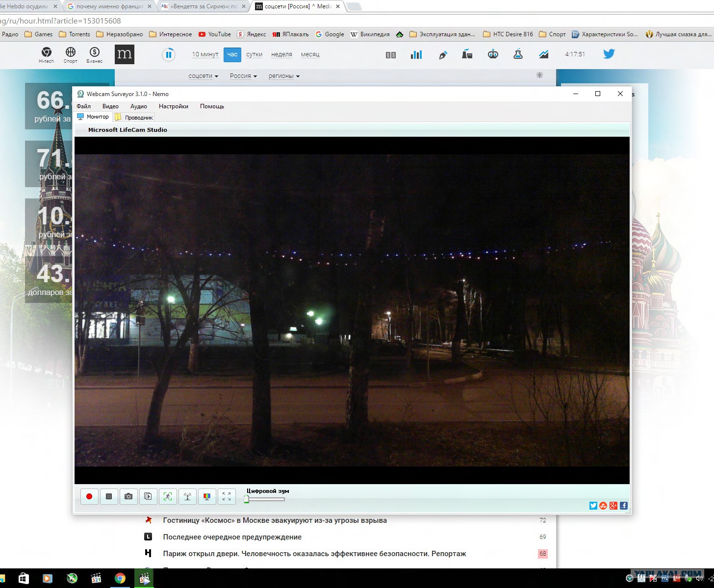Open the chess king icon in site header
Image resolution: width=714 pixels, height=588 pixels.
493,54
